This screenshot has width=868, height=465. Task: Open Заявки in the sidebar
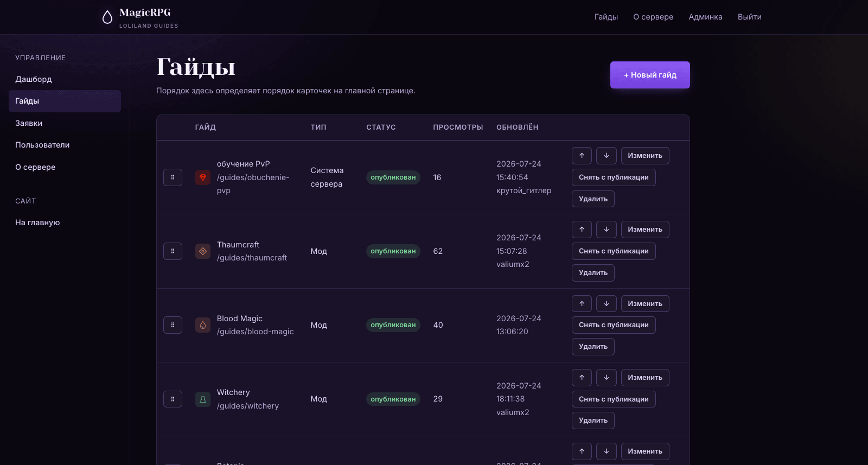point(65,123)
